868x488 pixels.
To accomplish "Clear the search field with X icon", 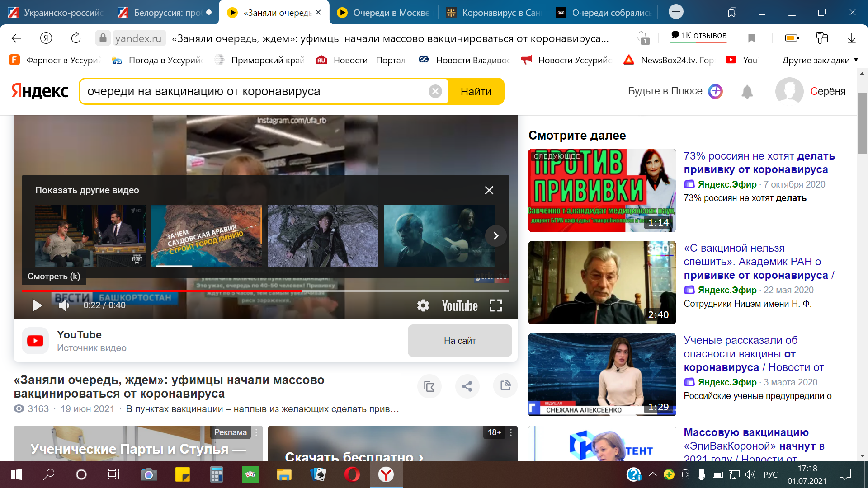I will (x=435, y=92).
